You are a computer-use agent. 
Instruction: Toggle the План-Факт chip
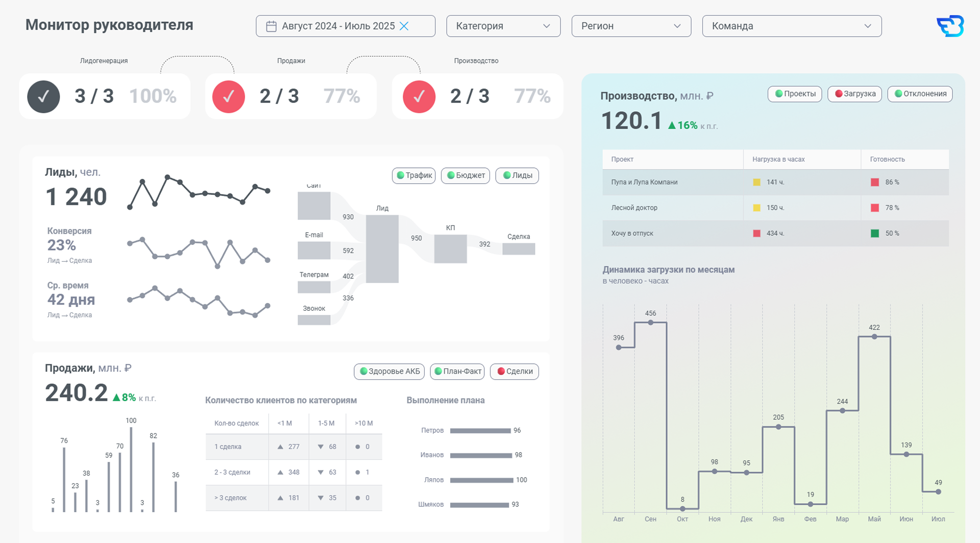[457, 372]
